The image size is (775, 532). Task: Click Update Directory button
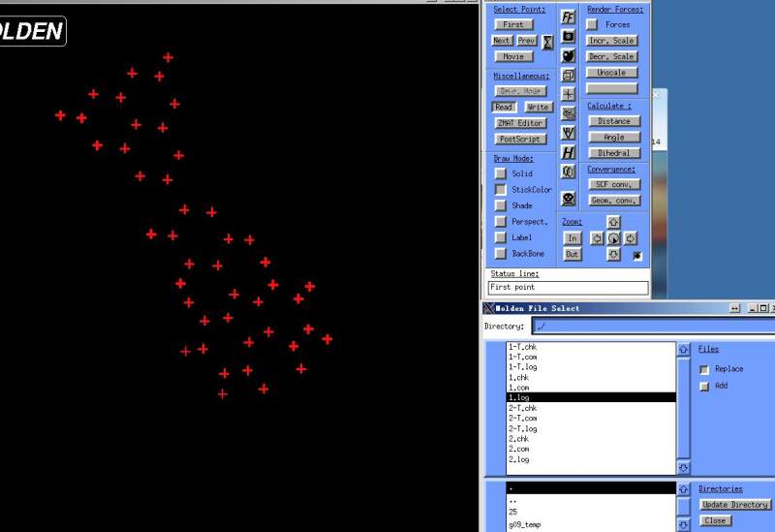point(735,505)
